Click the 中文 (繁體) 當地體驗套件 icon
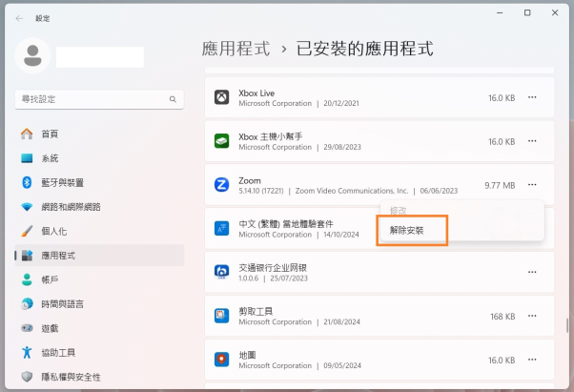This screenshot has height=392, width=574. pos(221,228)
